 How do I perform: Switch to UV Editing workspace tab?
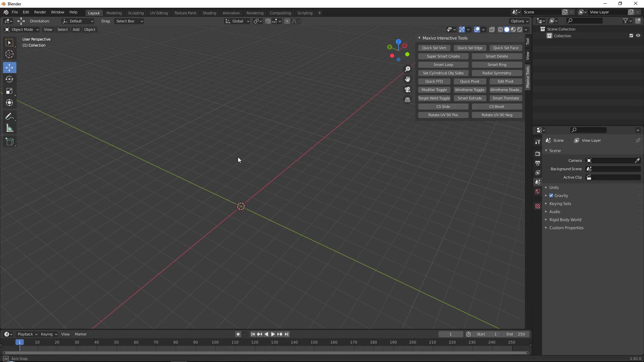point(159,13)
